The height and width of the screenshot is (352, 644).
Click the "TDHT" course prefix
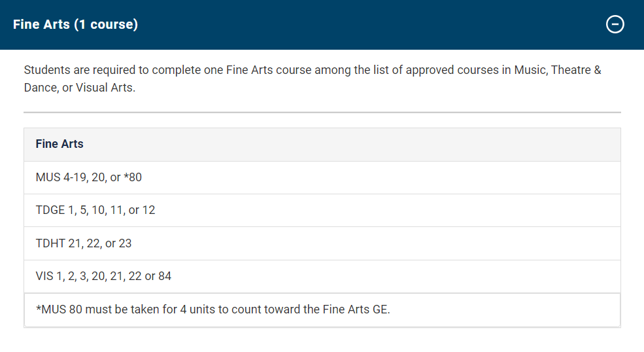pyautogui.click(x=50, y=243)
